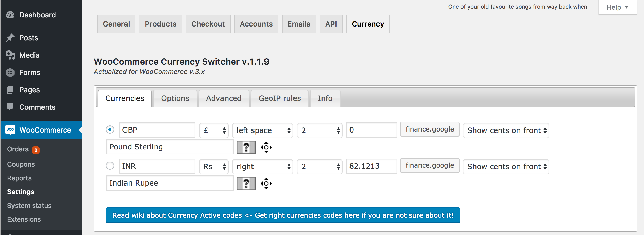Open the Checkout settings tab
The width and height of the screenshot is (644, 235).
(x=208, y=24)
